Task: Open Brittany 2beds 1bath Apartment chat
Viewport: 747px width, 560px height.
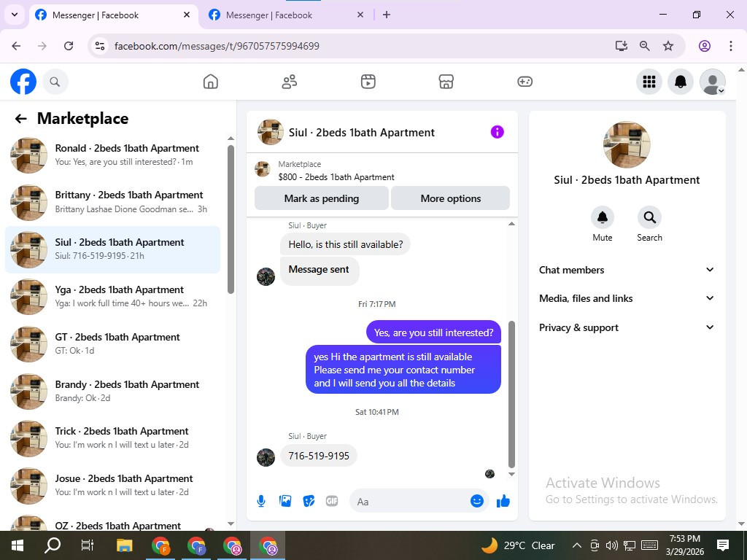Action: point(113,203)
